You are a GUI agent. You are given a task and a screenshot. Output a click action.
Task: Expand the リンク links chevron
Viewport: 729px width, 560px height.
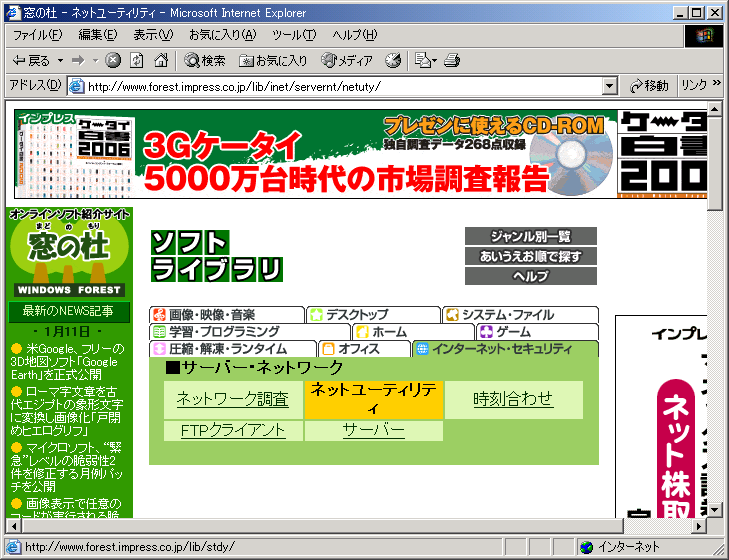[716, 83]
